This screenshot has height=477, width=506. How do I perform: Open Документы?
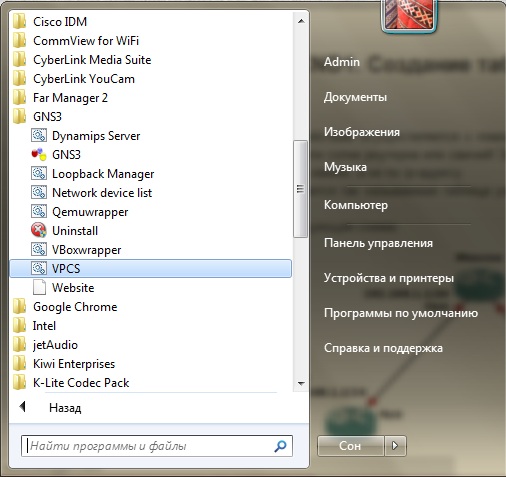pyautogui.click(x=355, y=97)
